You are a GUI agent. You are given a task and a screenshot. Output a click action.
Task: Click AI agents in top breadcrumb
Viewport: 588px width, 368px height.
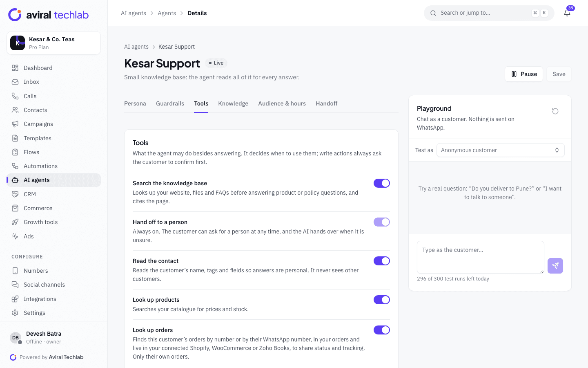[134, 13]
